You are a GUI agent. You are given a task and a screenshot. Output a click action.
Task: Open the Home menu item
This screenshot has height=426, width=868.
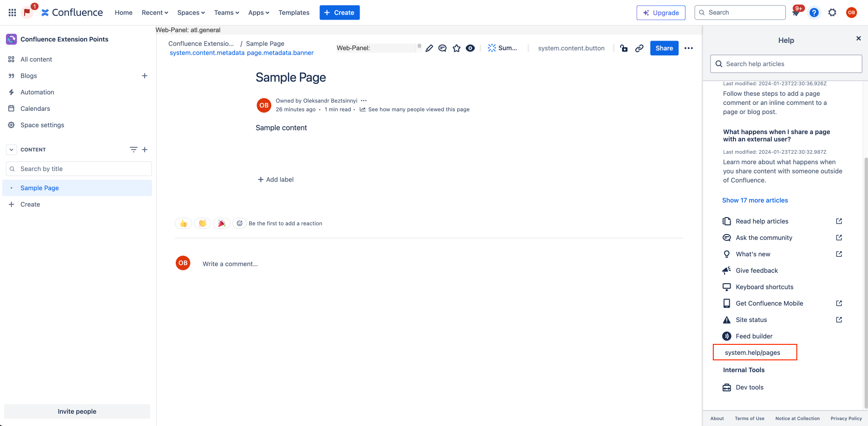(x=124, y=12)
